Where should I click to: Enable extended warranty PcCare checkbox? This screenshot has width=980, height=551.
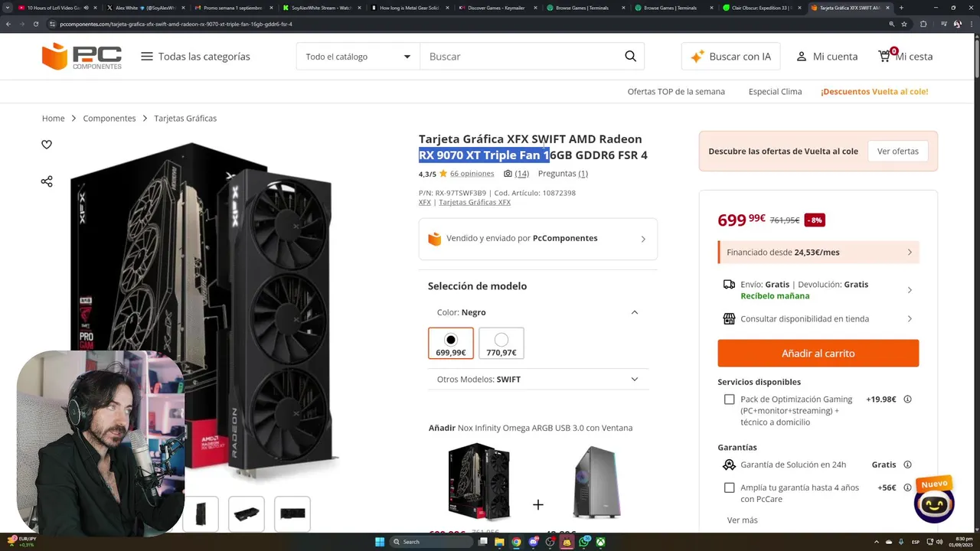coord(729,487)
